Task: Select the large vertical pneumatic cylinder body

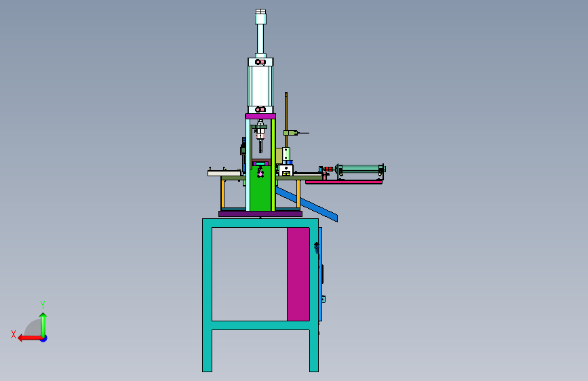Action: [x=260, y=85]
